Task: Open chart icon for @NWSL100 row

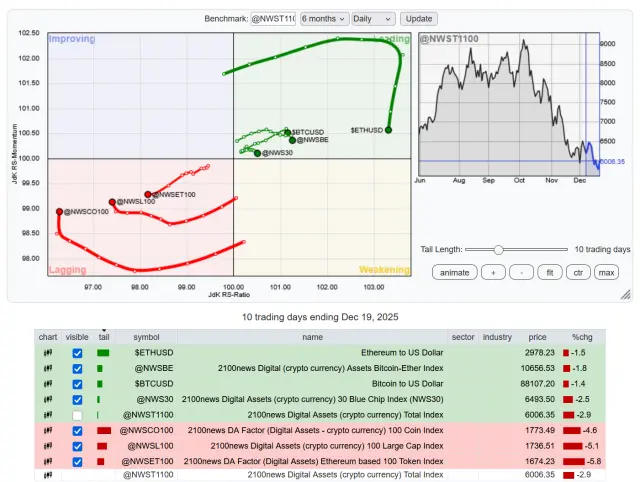Action: pyautogui.click(x=48, y=446)
